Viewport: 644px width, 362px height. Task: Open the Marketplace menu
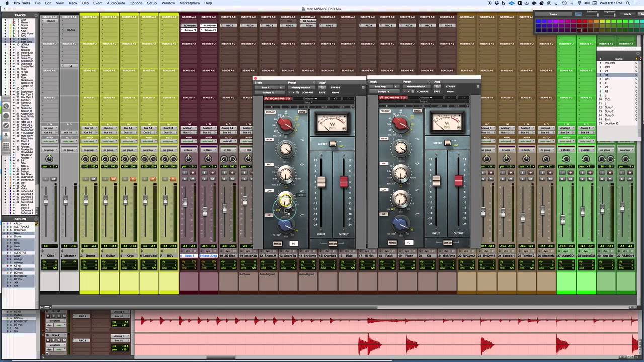click(x=189, y=3)
